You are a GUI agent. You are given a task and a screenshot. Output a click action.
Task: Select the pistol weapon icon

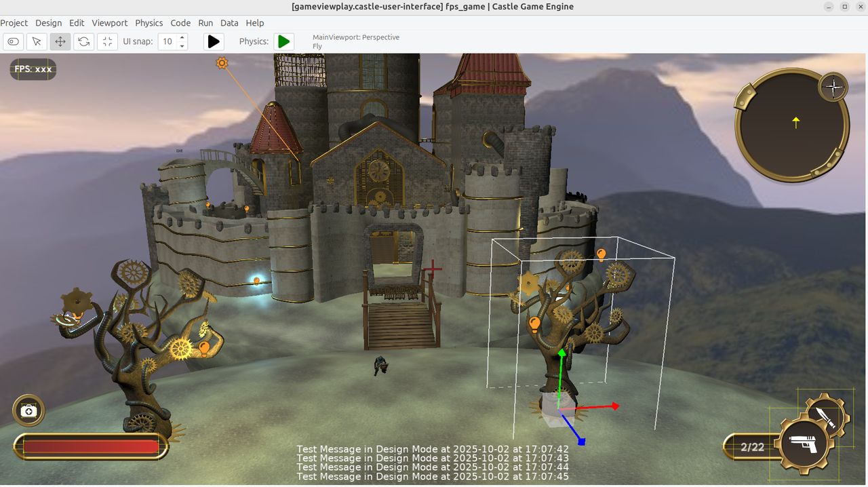[x=806, y=444]
